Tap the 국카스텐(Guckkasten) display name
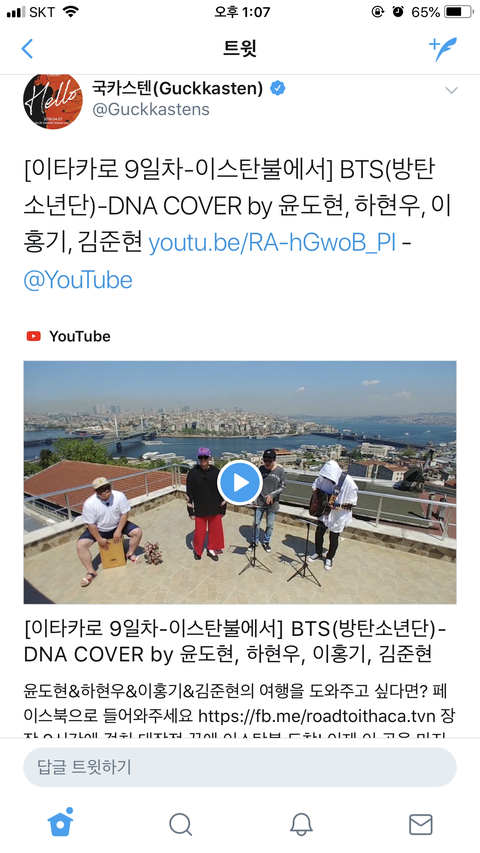Viewport: 480px width, 853px height. pyautogui.click(x=177, y=87)
